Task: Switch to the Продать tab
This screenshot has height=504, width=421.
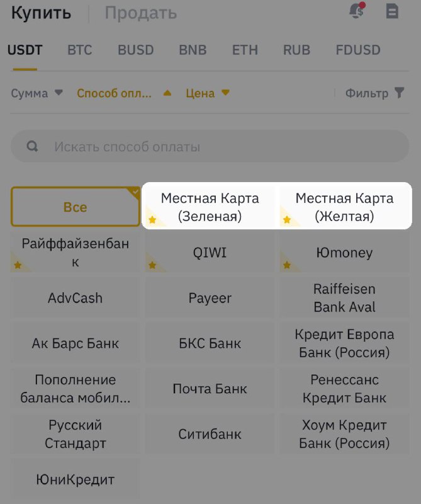Action: pos(141,13)
